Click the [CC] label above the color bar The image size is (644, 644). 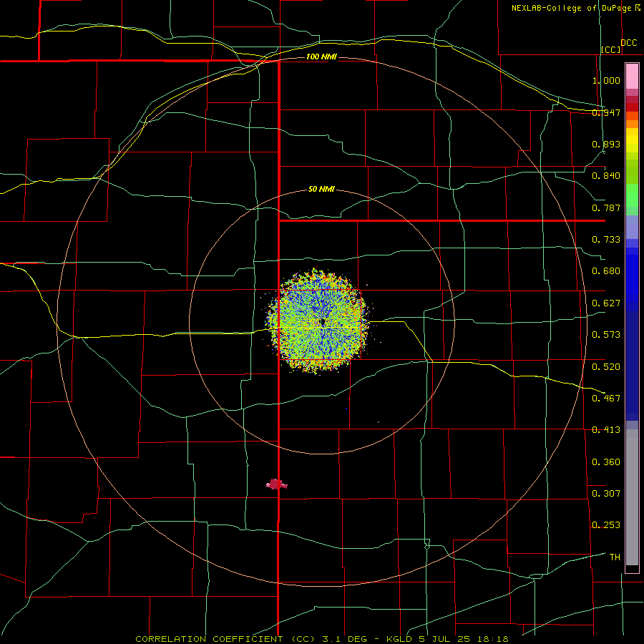(611, 49)
